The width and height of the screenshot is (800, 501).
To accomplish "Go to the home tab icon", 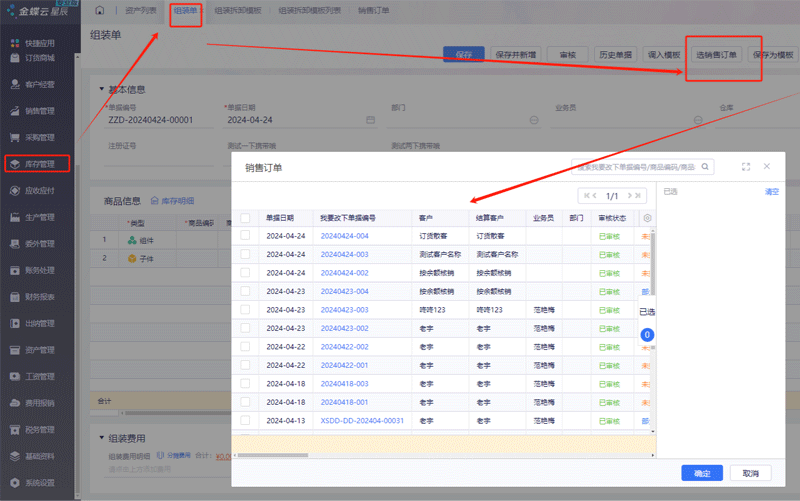I will click(99, 10).
